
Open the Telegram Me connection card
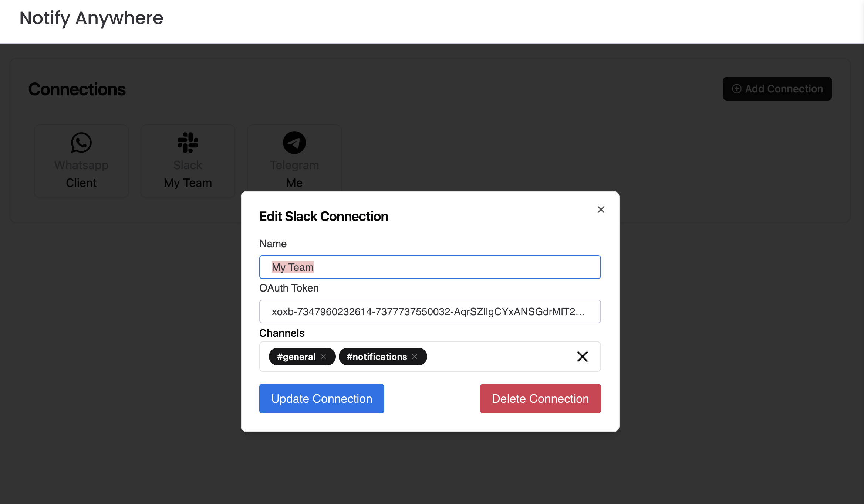pyautogui.click(x=294, y=159)
